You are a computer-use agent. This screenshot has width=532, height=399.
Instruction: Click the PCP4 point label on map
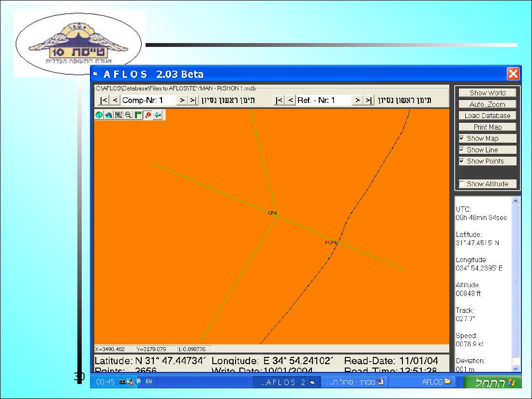tap(331, 242)
